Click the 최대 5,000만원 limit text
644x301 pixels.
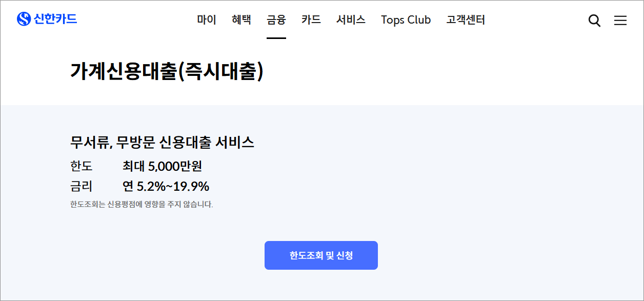click(163, 166)
